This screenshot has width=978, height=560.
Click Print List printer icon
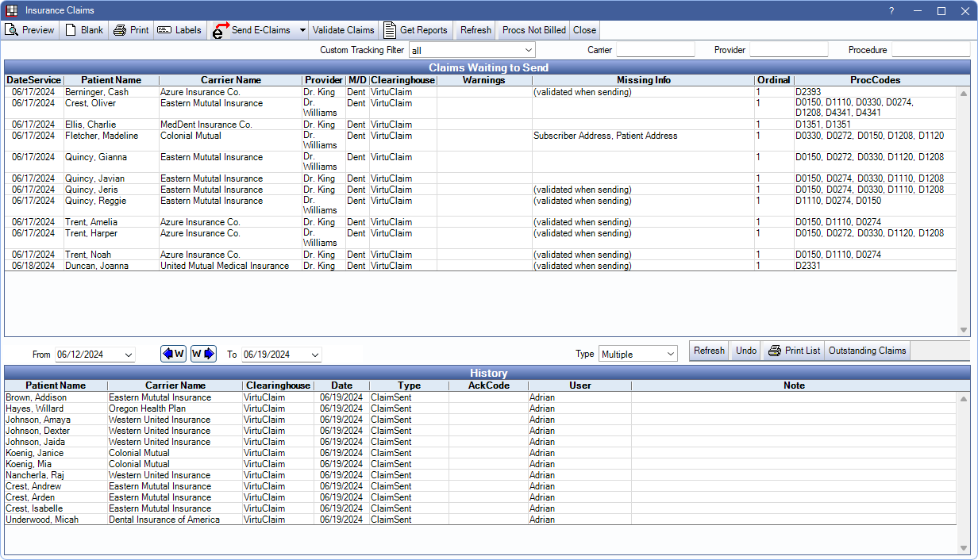pos(774,351)
